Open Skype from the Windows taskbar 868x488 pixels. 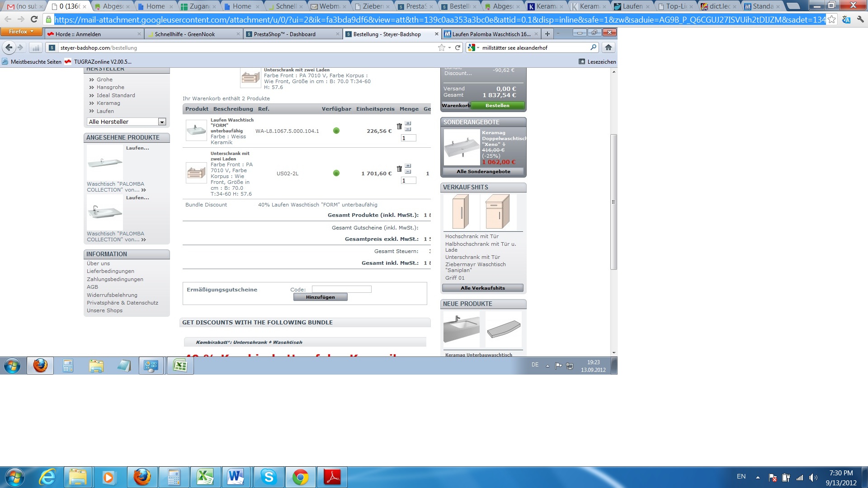(269, 477)
